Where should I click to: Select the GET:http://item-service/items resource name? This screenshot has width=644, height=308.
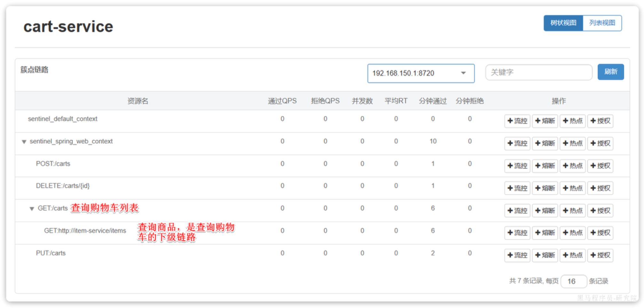[85, 231]
